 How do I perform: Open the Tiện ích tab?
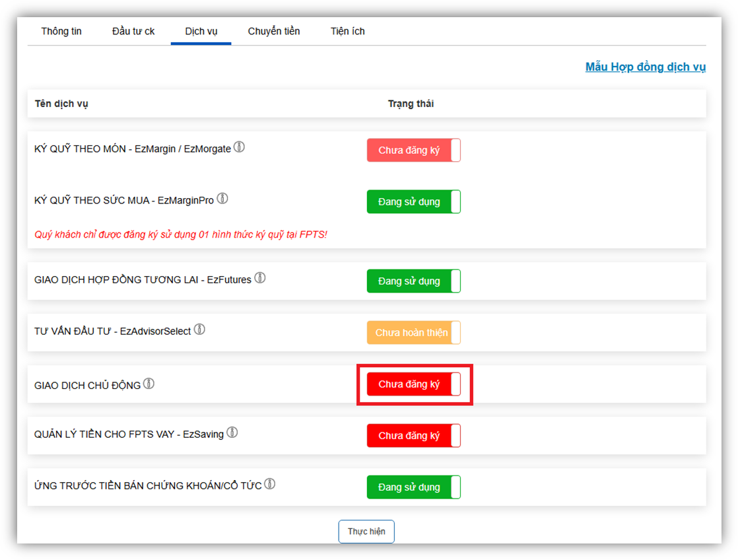point(348,31)
